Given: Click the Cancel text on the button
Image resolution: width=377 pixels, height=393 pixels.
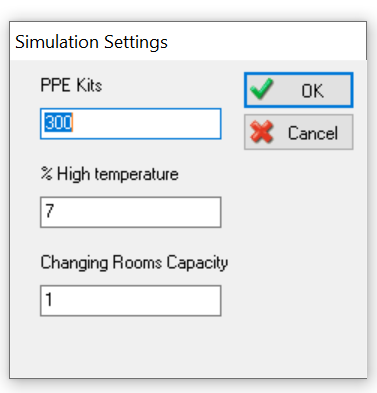Looking at the screenshot, I should coord(313,133).
